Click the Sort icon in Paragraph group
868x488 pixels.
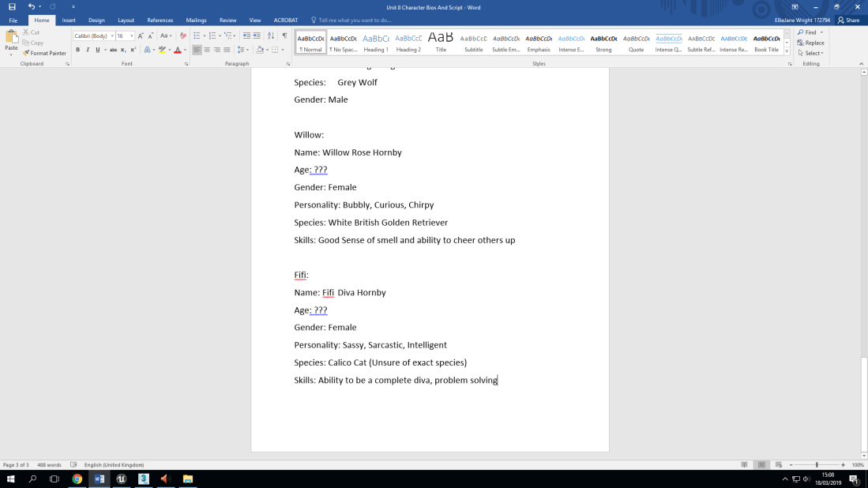[271, 36]
